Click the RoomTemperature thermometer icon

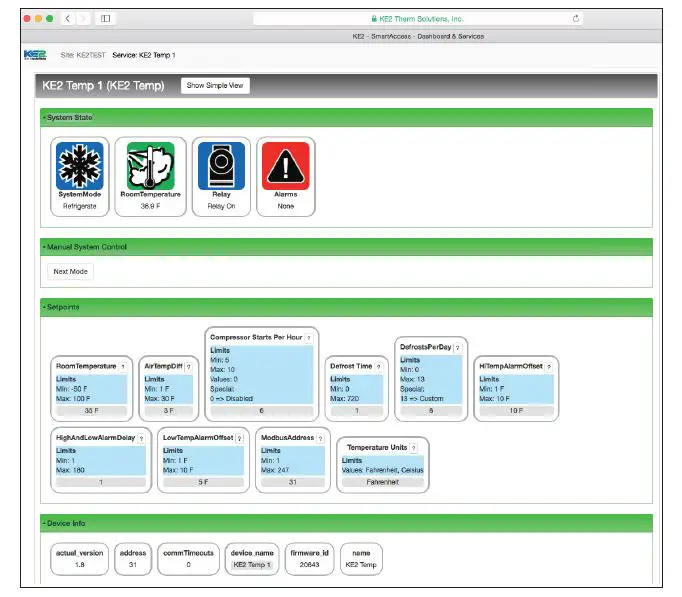pyautogui.click(x=150, y=166)
